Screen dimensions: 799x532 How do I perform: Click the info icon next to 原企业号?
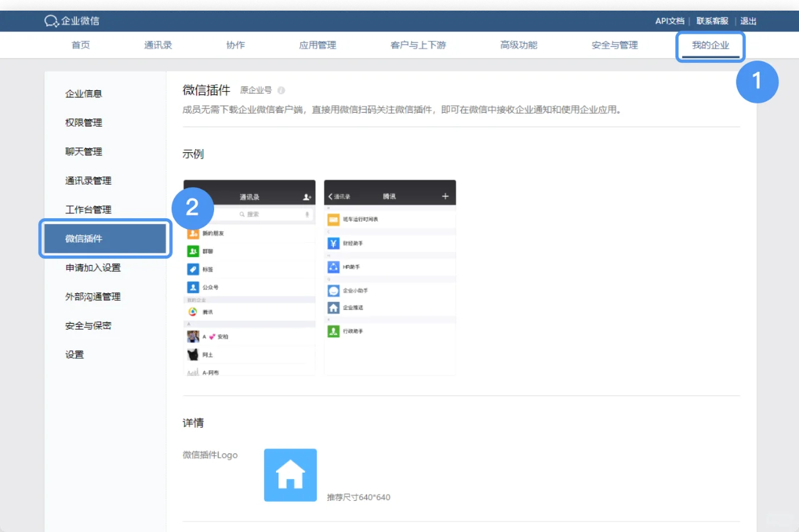click(281, 90)
